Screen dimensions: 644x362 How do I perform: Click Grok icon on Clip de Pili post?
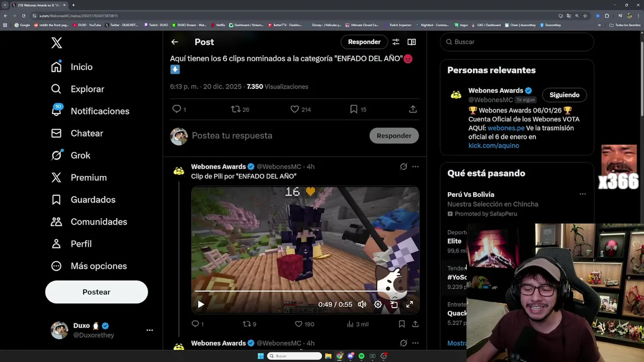(404, 166)
